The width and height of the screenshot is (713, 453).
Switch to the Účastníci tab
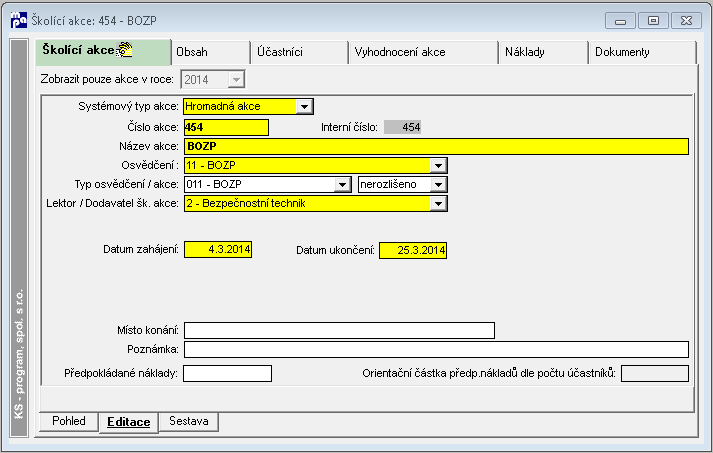(299, 52)
